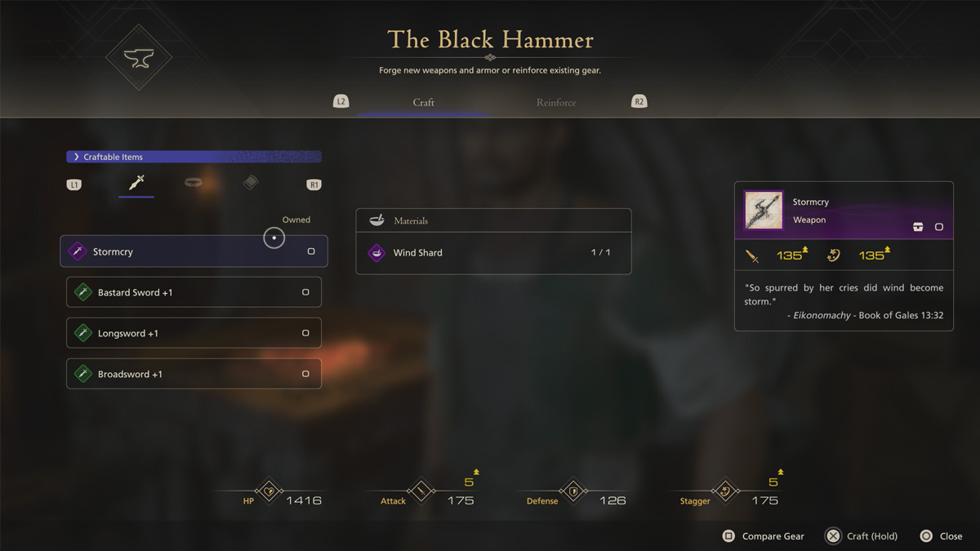Screen dimensions: 980x551
Task: Click the Stormcry weapon thumbnail image
Action: [x=764, y=211]
